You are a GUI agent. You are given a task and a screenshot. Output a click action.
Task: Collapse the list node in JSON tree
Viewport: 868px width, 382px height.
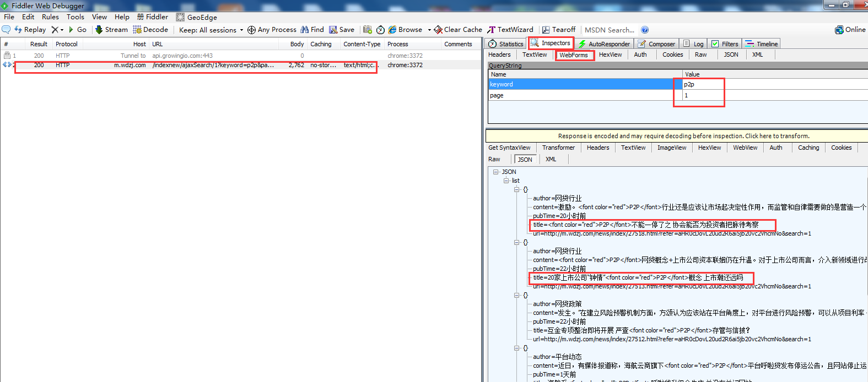[x=506, y=181]
